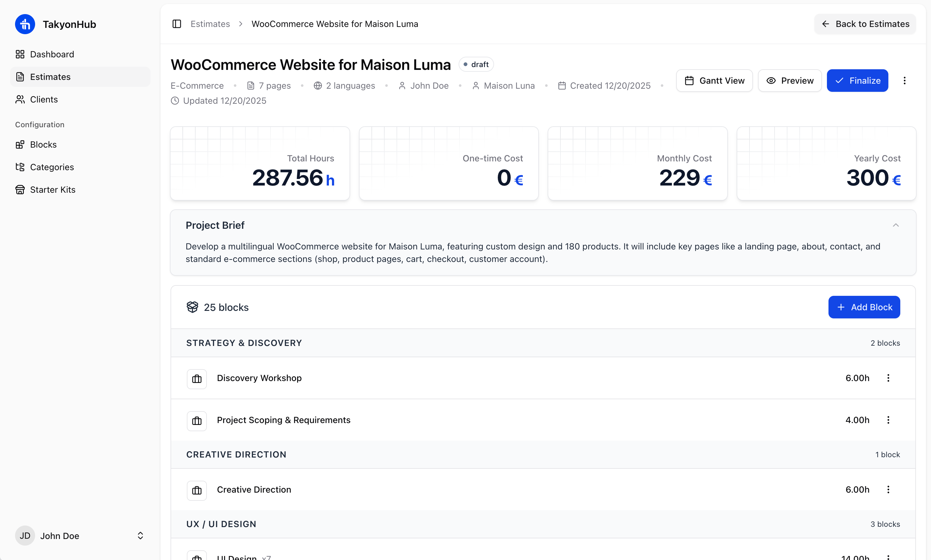Image resolution: width=931 pixels, height=560 pixels.
Task: Open the estimate options menu via three dots
Action: click(904, 80)
